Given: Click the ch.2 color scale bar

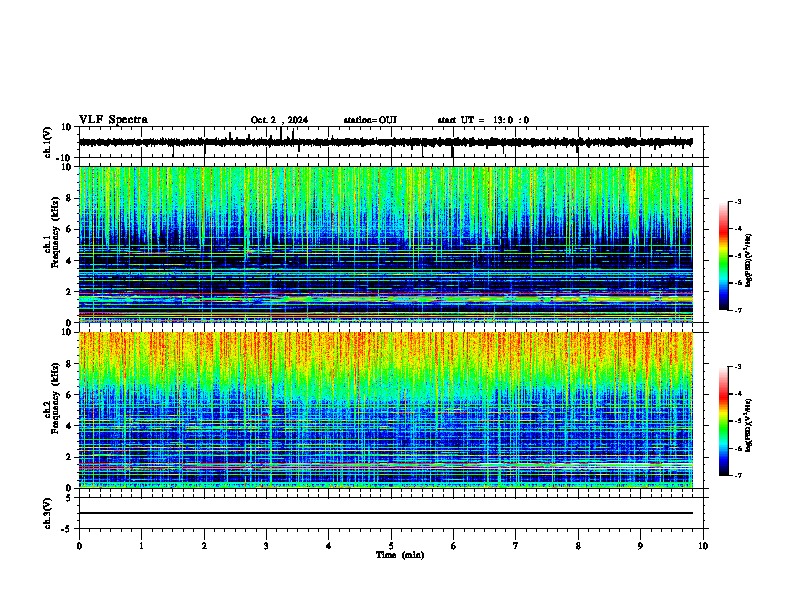Looking at the screenshot, I should click(x=724, y=421).
